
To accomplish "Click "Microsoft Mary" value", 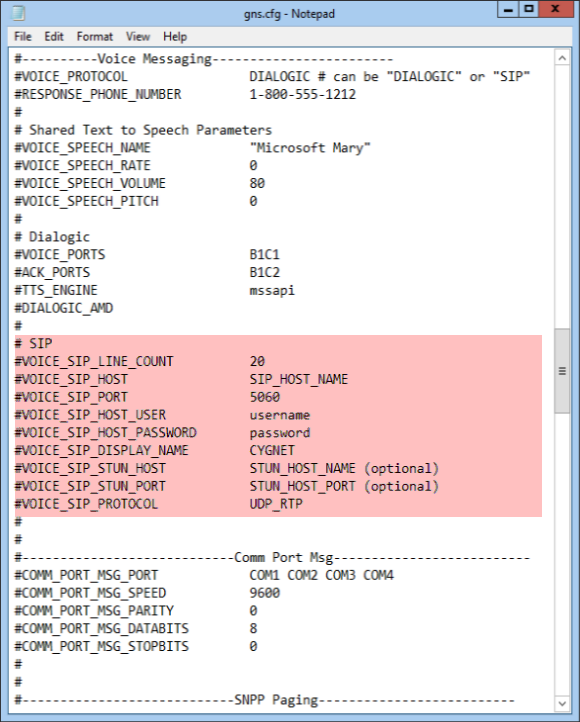I will click(310, 148).
